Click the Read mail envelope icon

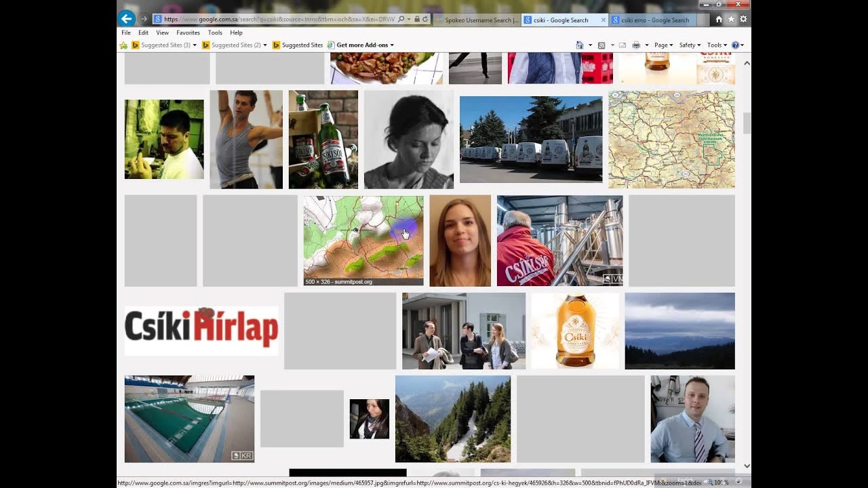point(623,45)
